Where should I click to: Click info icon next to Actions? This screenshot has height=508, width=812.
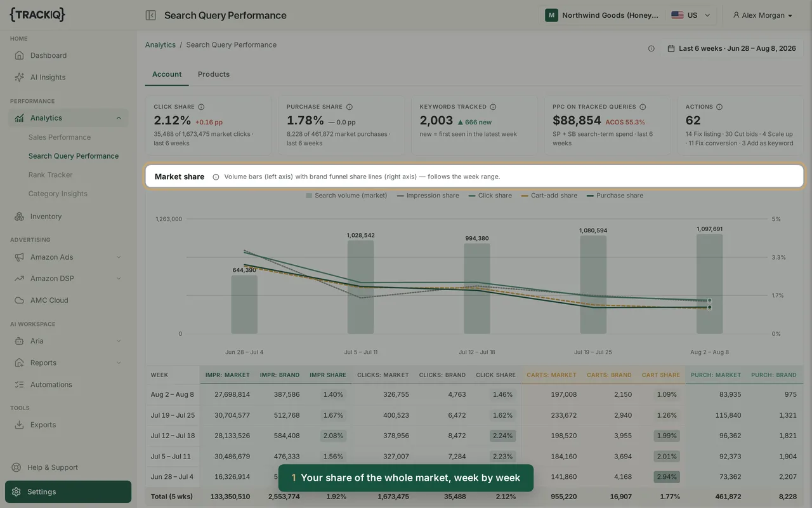719,107
